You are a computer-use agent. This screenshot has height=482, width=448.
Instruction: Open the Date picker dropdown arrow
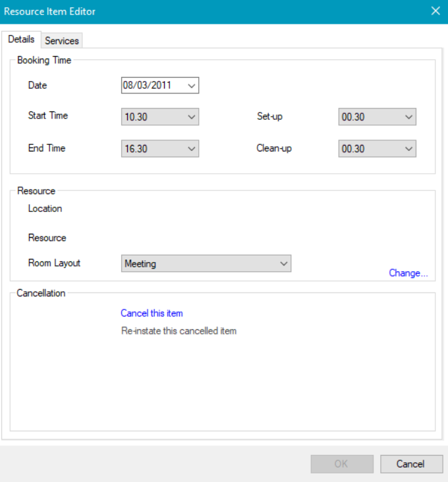coord(191,86)
